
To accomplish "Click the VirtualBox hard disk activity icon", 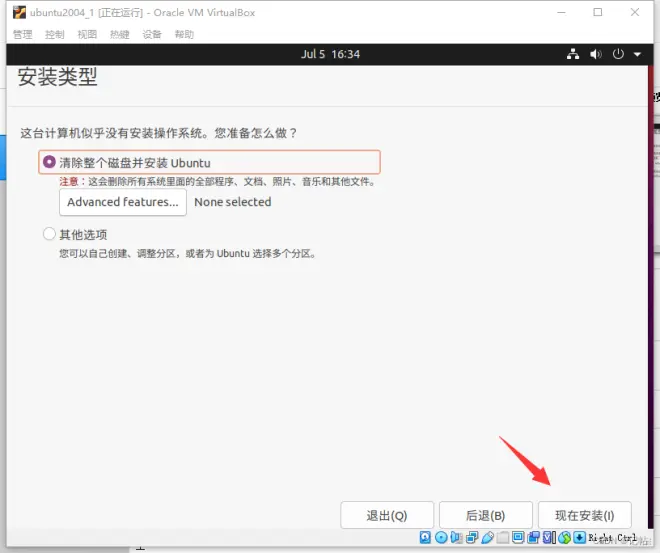I will [425, 537].
